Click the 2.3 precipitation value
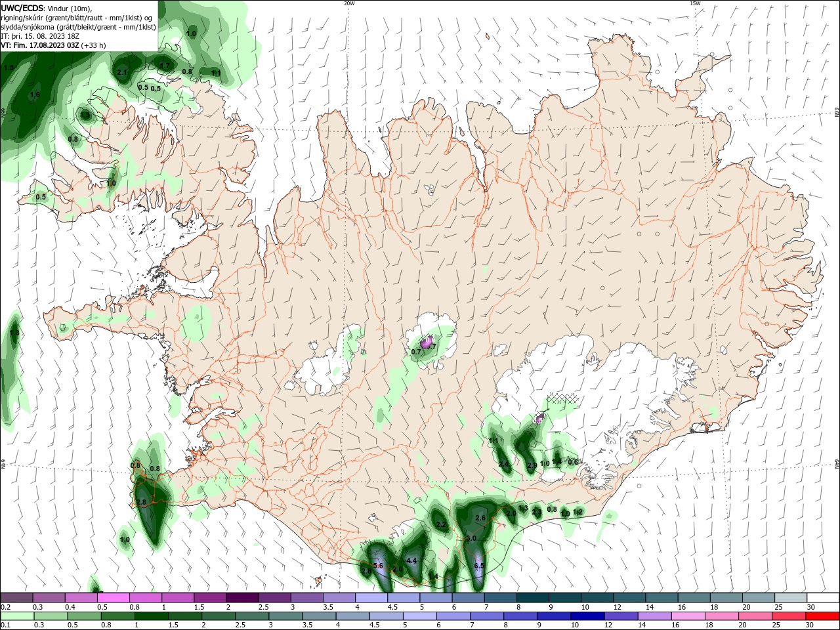 pyautogui.click(x=537, y=512)
